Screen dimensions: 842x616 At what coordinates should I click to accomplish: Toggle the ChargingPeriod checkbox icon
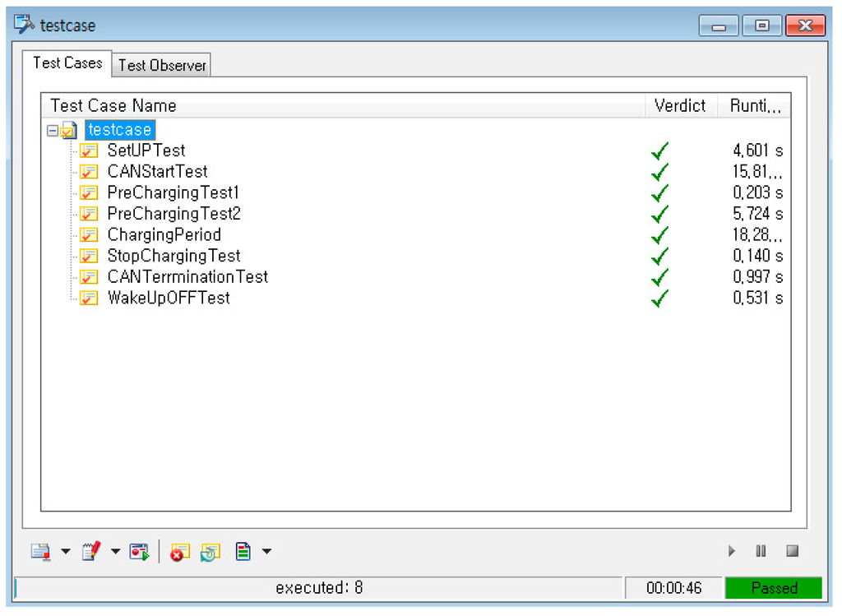89,235
